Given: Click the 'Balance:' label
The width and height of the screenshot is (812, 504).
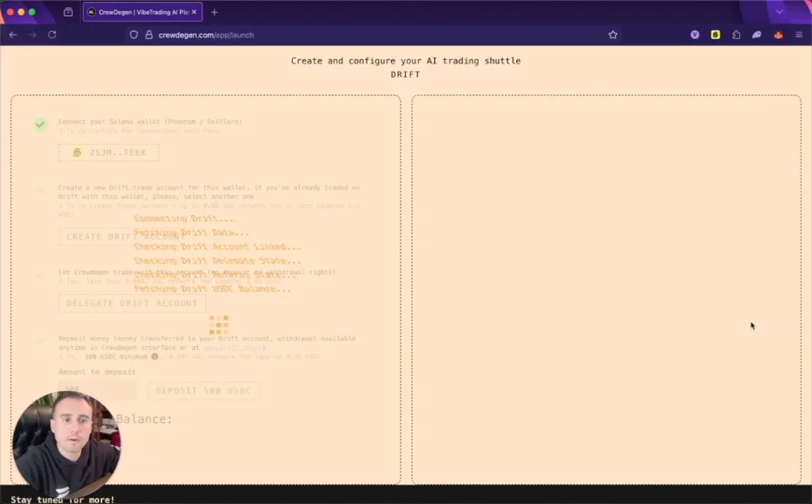Looking at the screenshot, I should click(x=144, y=418).
